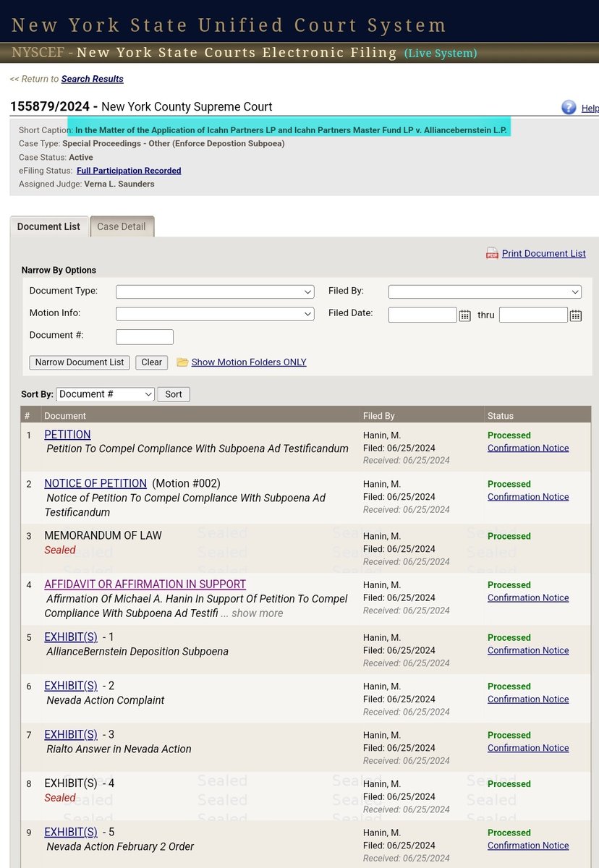Screen dimensions: 599x868
Task: Click the Filed Date end input field
Action: click(x=533, y=315)
